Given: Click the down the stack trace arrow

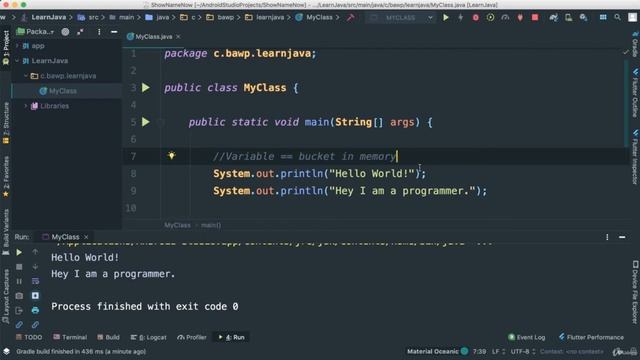Looking at the screenshot, I should (x=35, y=266).
